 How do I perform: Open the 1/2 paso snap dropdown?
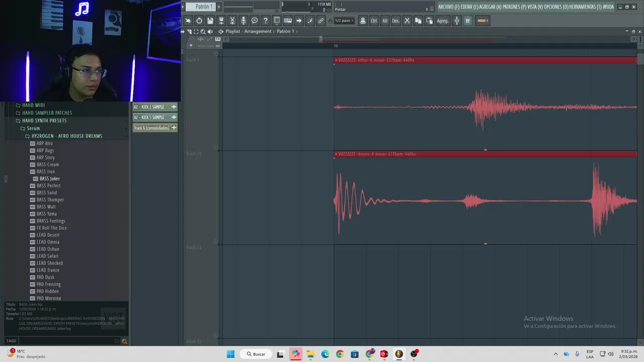(344, 21)
